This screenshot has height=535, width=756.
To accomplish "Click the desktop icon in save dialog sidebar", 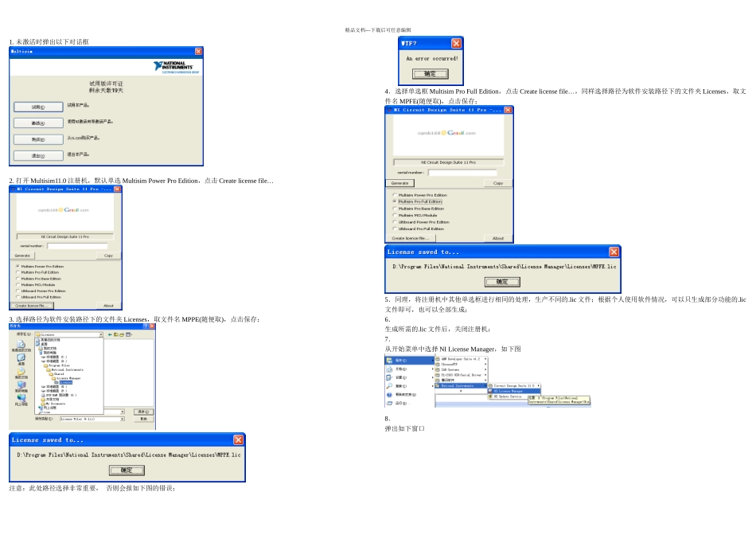I will (21, 359).
